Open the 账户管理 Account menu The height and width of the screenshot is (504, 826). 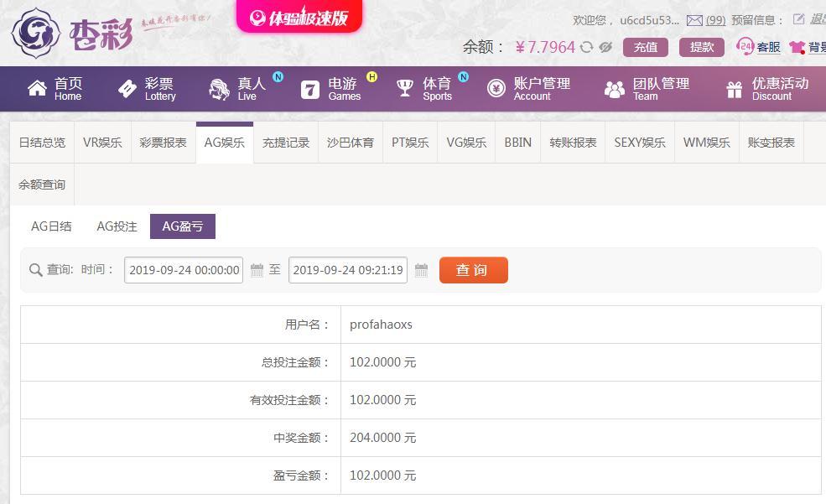[x=529, y=89]
